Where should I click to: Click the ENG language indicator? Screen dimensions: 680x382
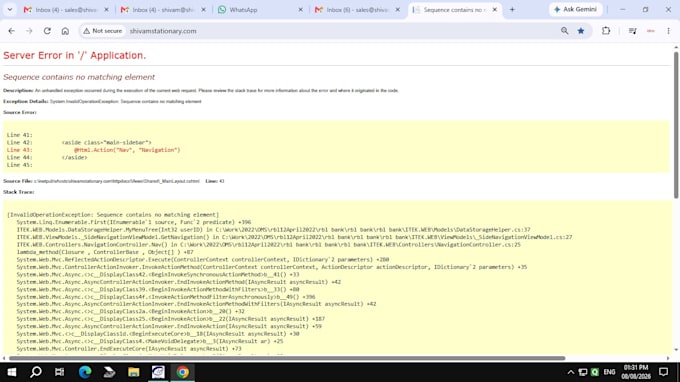click(x=609, y=372)
